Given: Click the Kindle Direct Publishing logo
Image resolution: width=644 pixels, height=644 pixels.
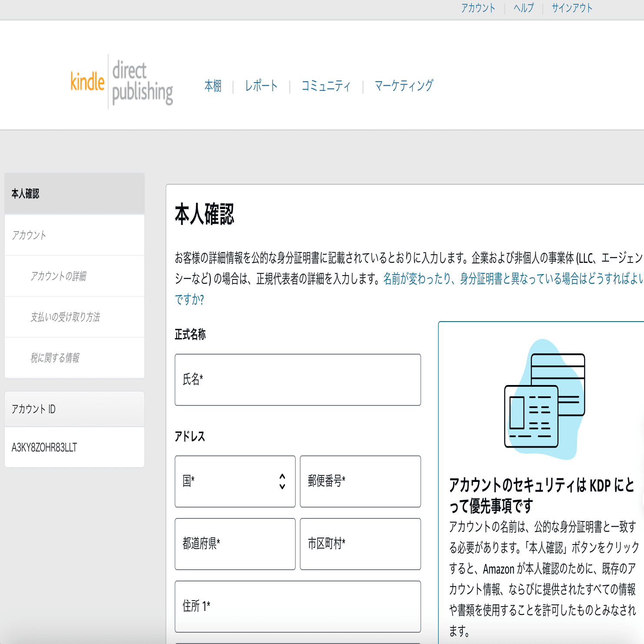Looking at the screenshot, I should (x=122, y=83).
